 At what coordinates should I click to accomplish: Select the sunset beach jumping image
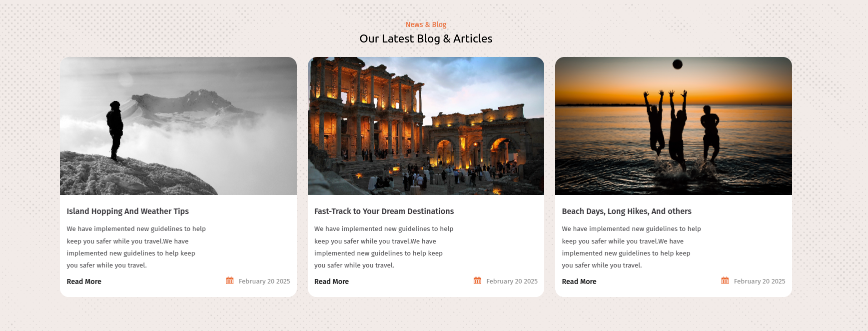tap(674, 126)
